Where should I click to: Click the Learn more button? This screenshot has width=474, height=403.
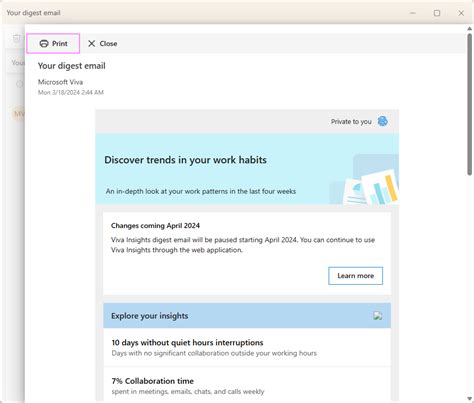(355, 276)
